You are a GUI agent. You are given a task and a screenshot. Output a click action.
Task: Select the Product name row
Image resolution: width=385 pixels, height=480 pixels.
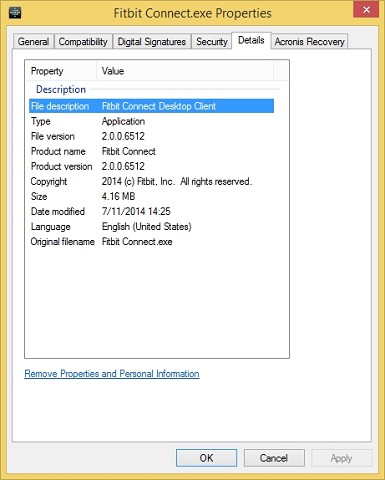click(151, 151)
